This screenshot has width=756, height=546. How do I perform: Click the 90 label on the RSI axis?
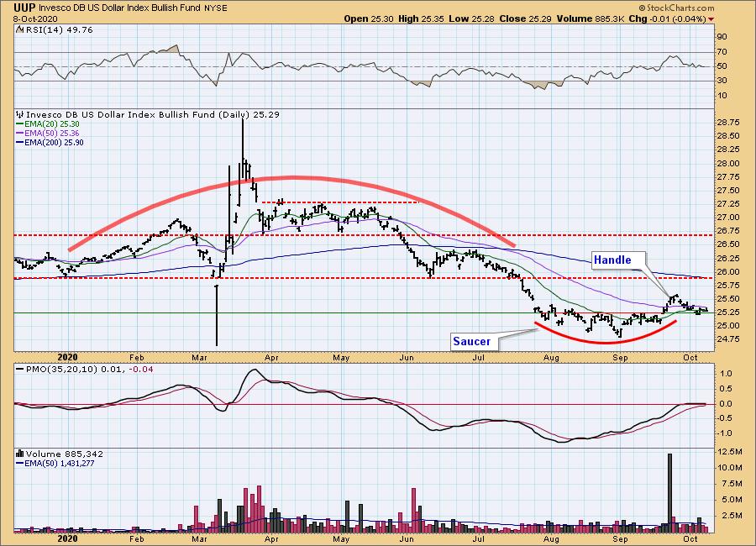tap(722, 37)
